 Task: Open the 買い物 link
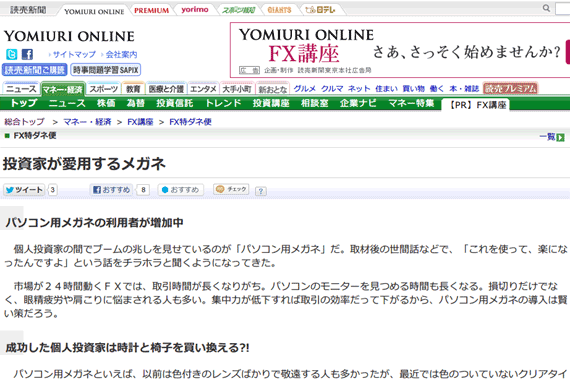[413, 89]
